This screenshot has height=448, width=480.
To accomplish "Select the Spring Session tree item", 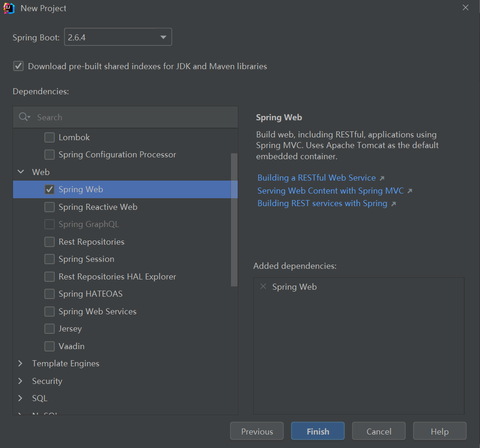I will click(x=86, y=259).
